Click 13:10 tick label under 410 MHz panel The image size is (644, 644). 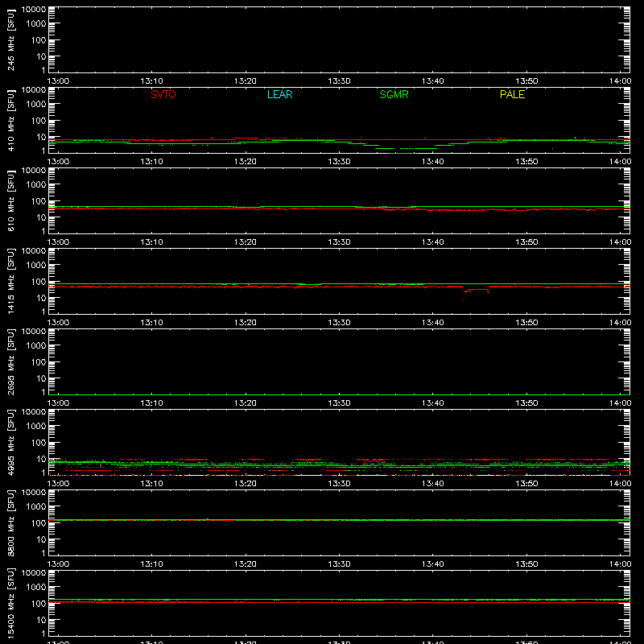tap(151, 162)
